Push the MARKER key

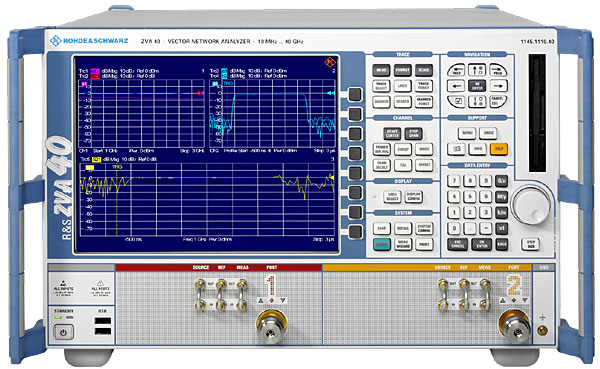point(382,101)
